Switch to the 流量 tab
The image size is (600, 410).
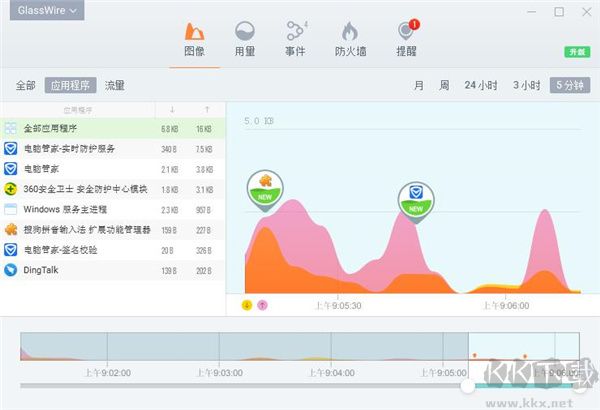click(x=115, y=86)
